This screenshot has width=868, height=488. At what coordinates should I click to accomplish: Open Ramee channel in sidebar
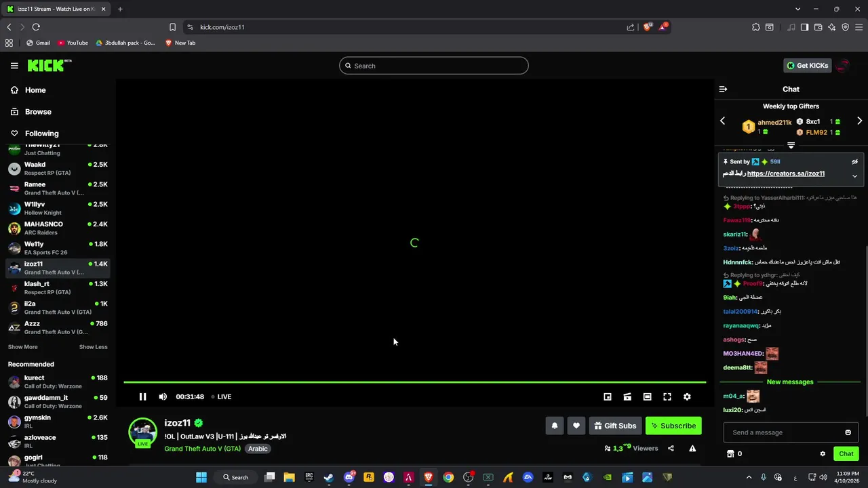[x=58, y=188]
